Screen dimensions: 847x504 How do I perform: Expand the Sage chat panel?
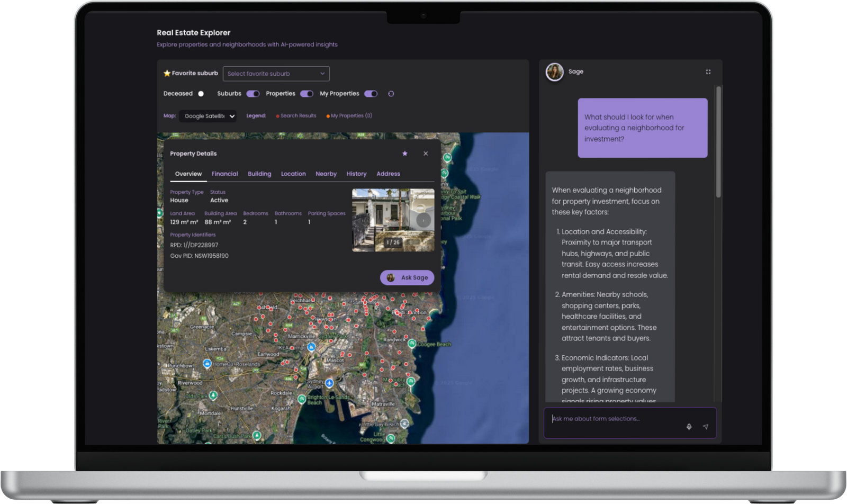tap(708, 72)
